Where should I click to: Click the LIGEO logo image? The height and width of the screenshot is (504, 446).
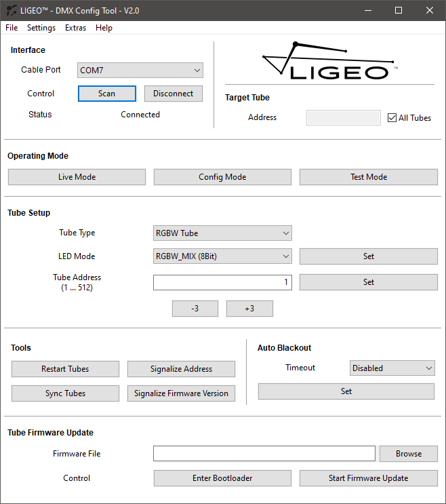coord(329,61)
